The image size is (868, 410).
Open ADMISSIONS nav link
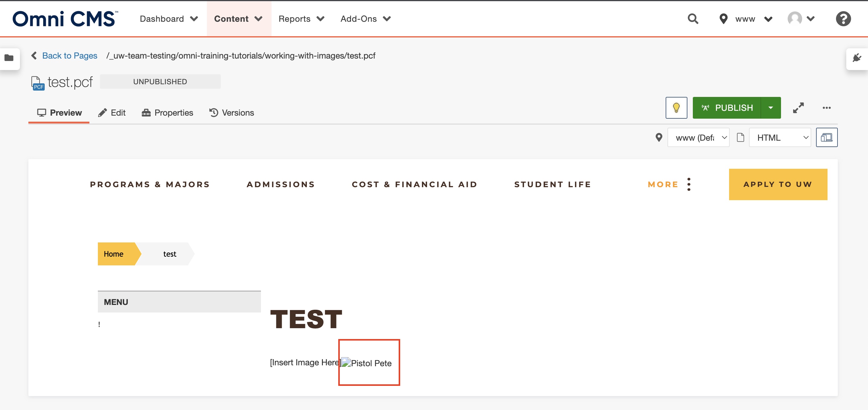(x=281, y=184)
